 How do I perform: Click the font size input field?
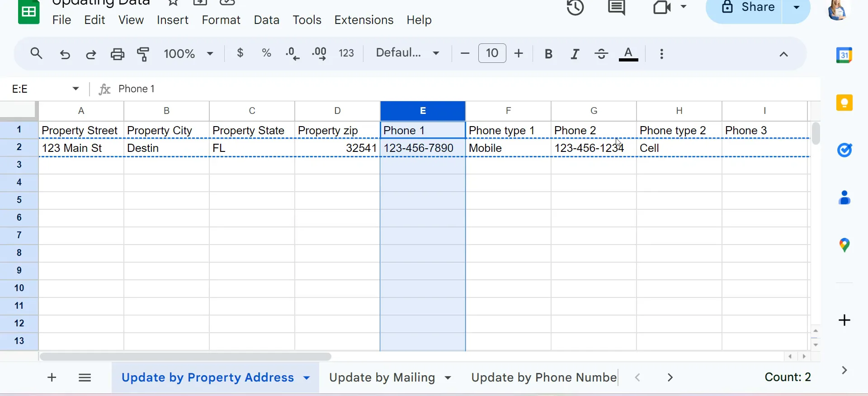[492, 53]
